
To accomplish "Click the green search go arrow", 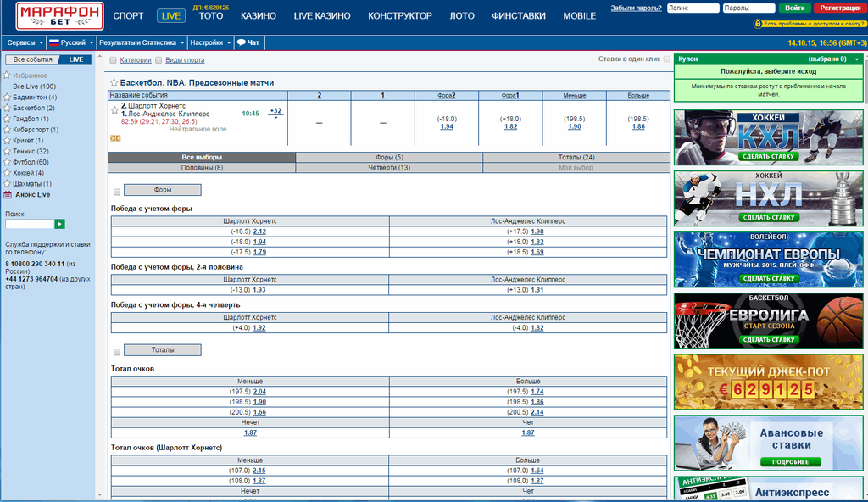I will pos(60,224).
